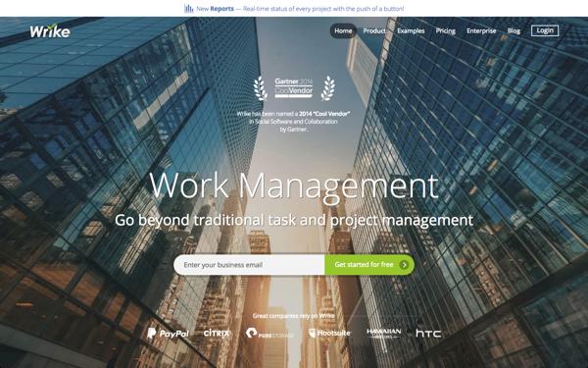Click the Gartner Cool Vendor badge
The width and height of the screenshot is (588, 368).
coord(294,88)
